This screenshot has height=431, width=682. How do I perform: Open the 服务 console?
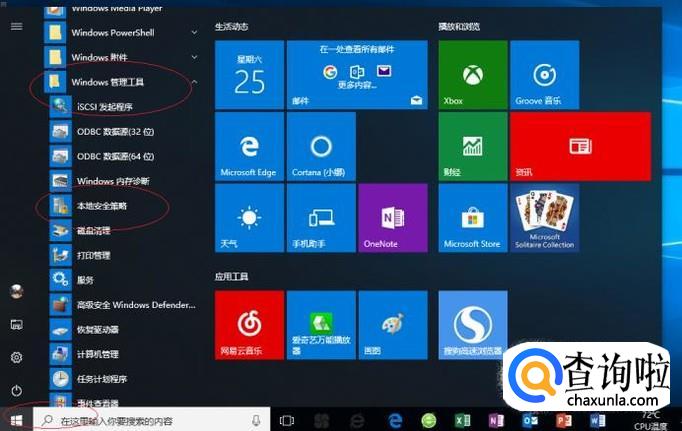tap(123, 280)
